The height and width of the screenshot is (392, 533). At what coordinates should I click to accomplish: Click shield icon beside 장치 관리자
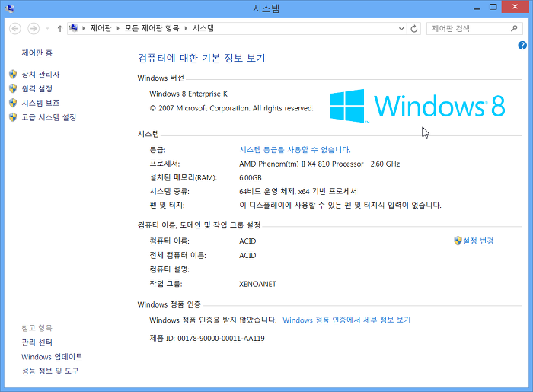[13, 74]
